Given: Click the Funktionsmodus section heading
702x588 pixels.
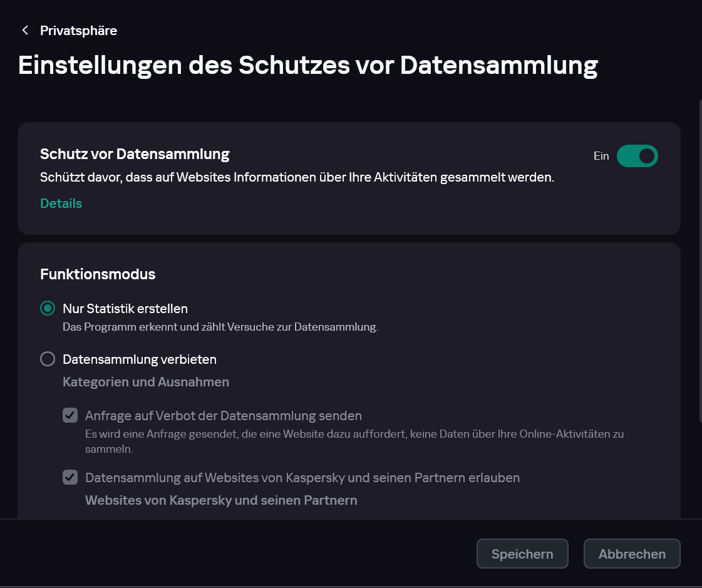Looking at the screenshot, I should (98, 274).
